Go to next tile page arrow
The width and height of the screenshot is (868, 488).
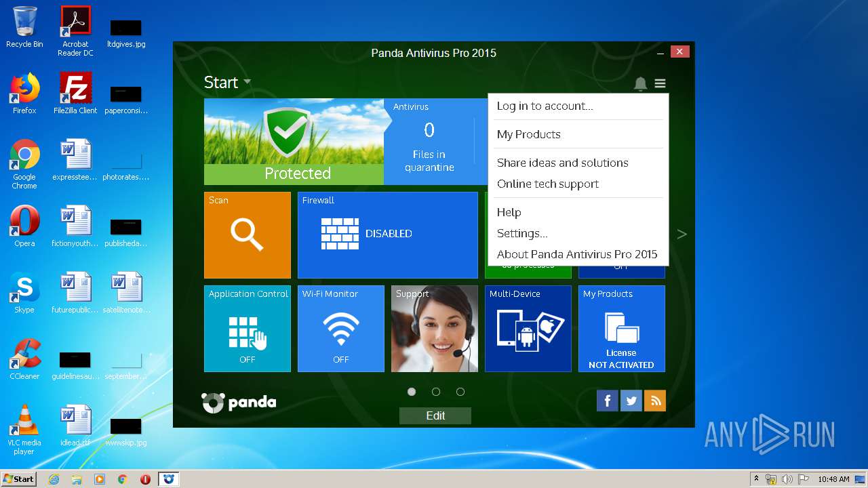(682, 235)
